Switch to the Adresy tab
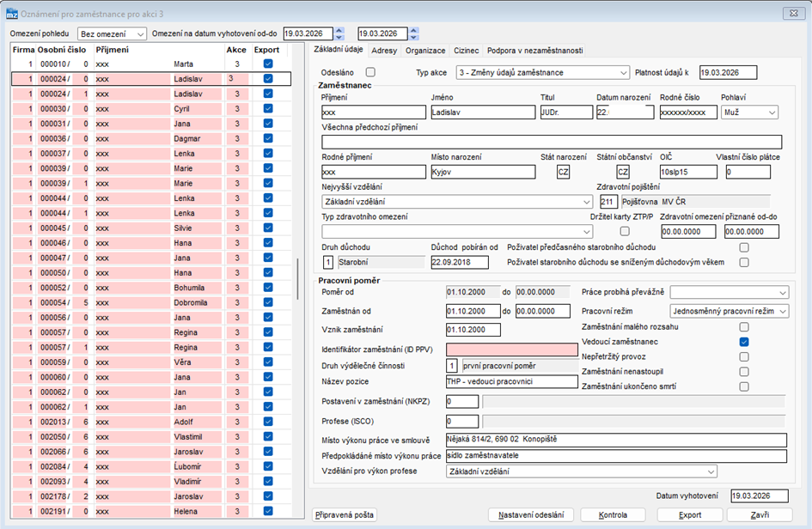This screenshot has height=529, width=812. click(384, 50)
